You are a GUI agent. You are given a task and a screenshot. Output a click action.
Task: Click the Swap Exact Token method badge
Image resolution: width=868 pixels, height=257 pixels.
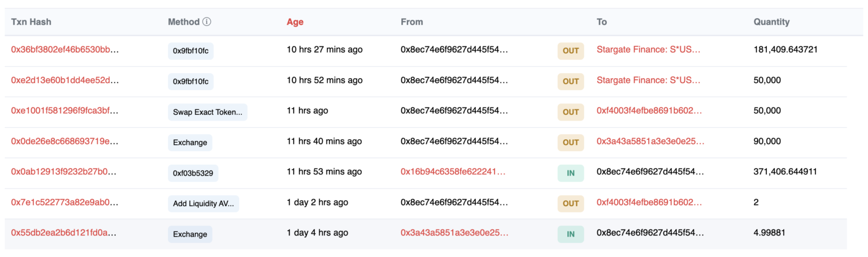[x=207, y=112]
